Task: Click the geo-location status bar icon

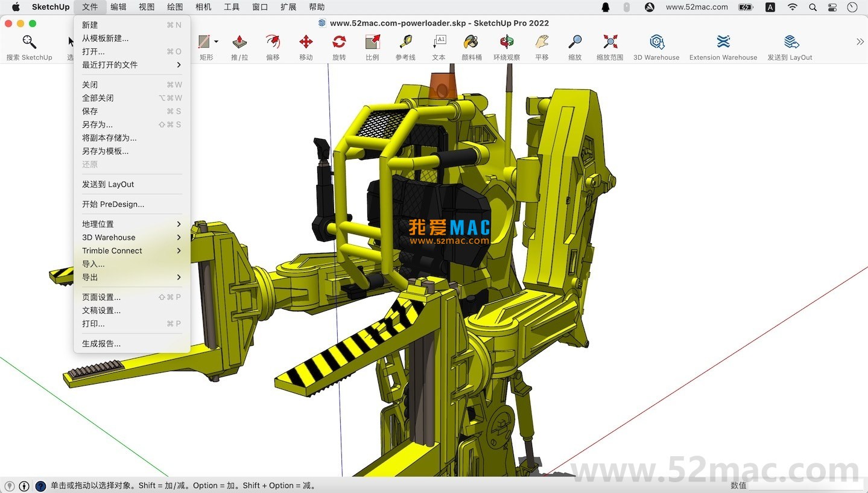Action: click(x=9, y=485)
